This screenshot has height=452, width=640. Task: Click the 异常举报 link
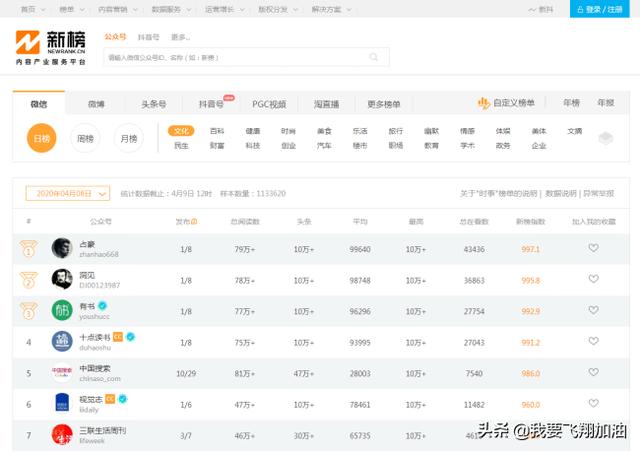tap(598, 193)
